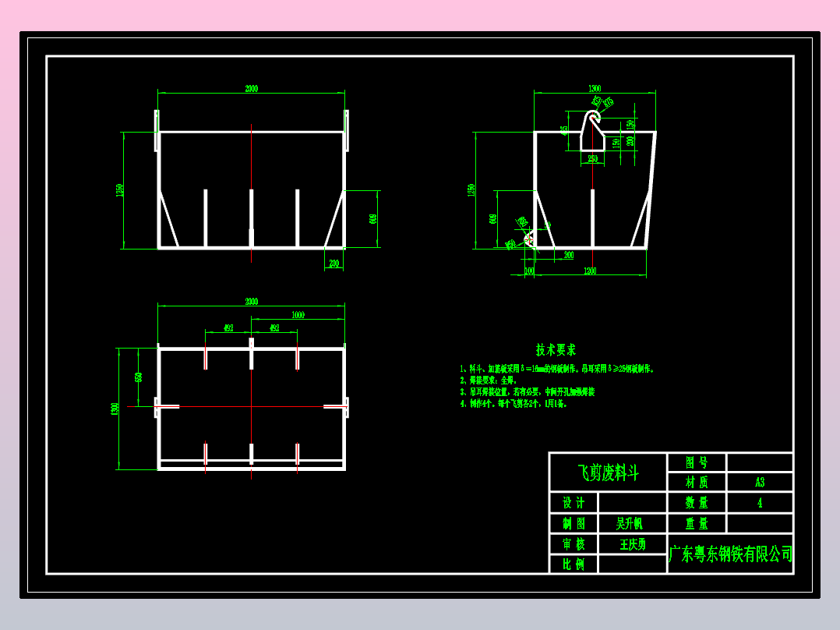Click the 比例 label cell
Screen dimensions: 840x630
point(574,564)
